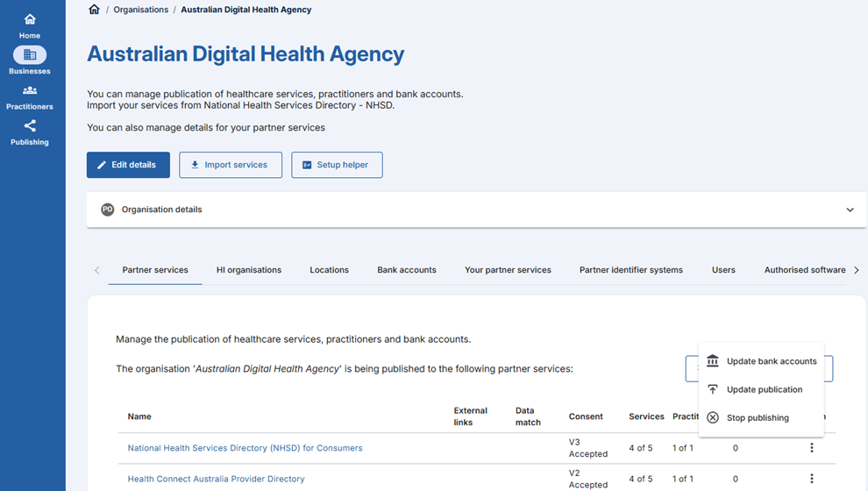
Task: Open Businesses section in sidebar
Action: tap(30, 55)
